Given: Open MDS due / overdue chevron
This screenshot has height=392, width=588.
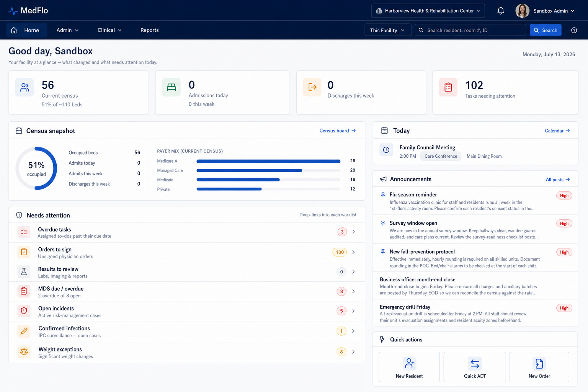Looking at the screenshot, I should [353, 291].
